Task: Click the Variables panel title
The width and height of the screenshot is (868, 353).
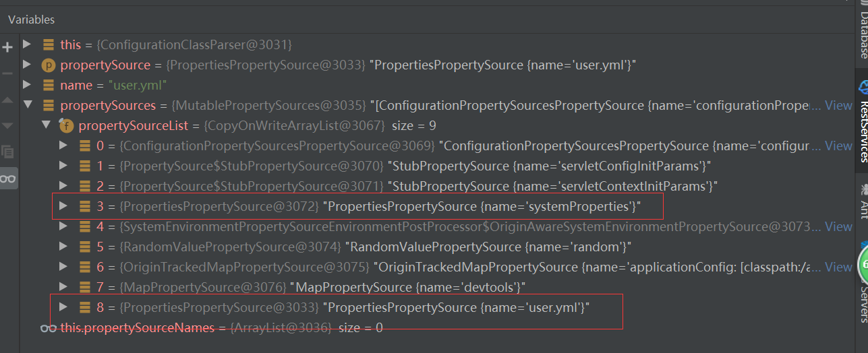Action: point(32,20)
